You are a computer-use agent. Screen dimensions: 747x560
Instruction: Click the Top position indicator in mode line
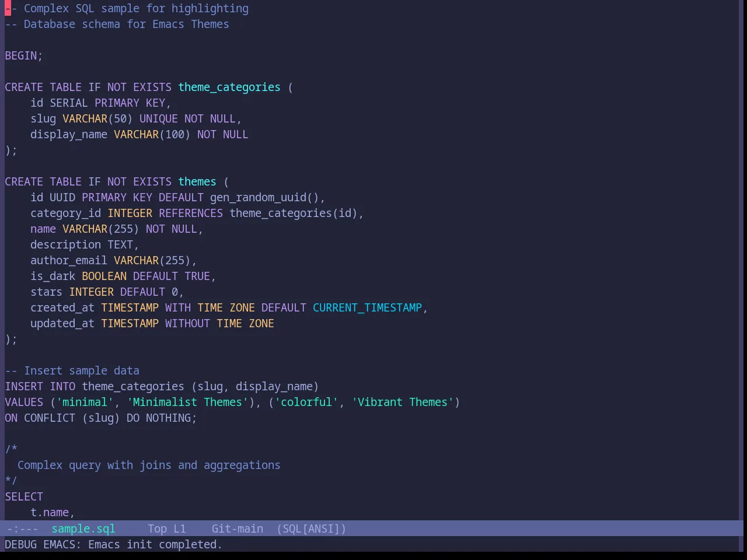[x=157, y=528]
